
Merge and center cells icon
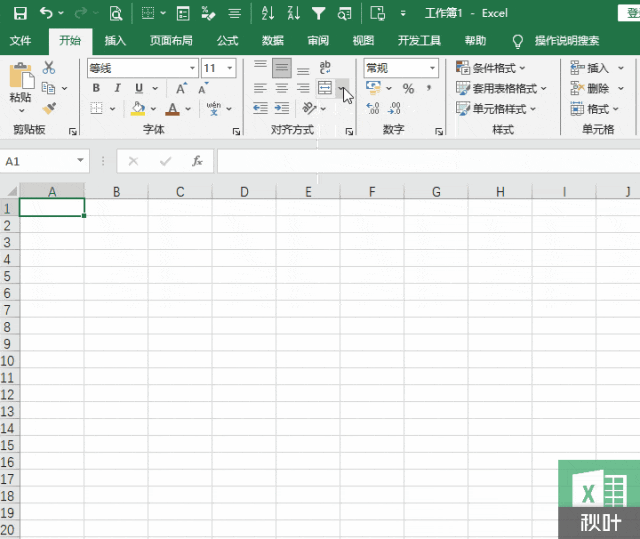[x=325, y=88]
